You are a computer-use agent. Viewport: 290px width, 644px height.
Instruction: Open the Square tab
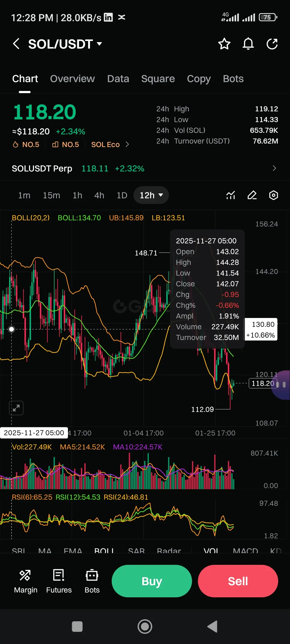[x=158, y=79]
